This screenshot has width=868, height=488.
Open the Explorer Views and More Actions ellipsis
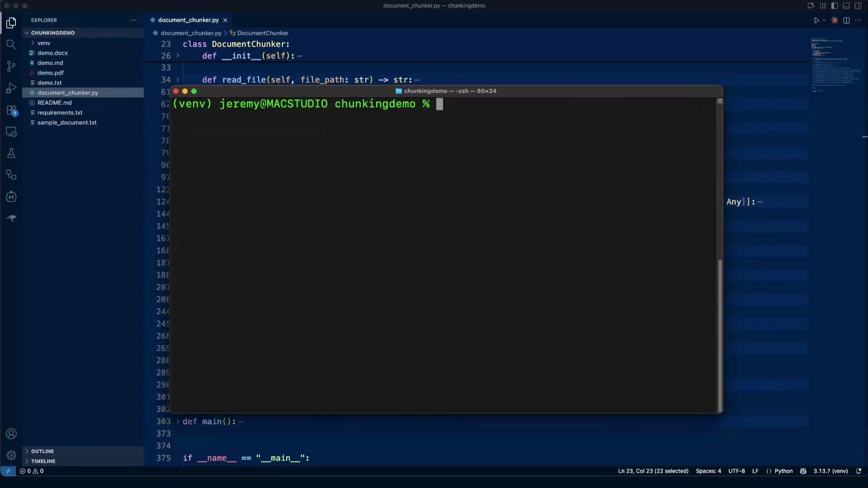click(133, 20)
